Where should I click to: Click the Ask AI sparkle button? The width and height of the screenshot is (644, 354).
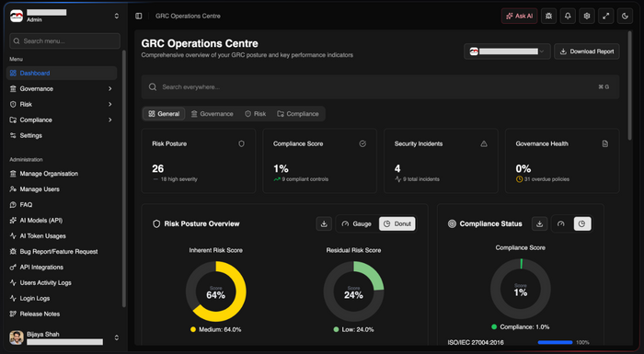point(519,16)
